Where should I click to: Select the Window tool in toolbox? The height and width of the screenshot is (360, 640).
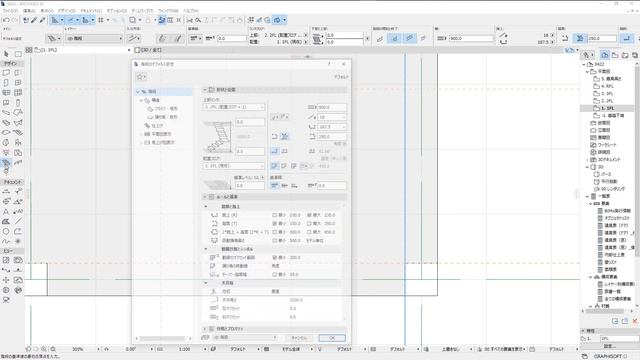click(x=18, y=83)
